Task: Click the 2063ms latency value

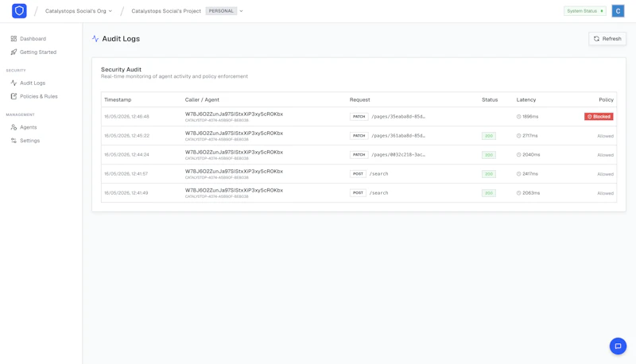Action: coord(531,192)
